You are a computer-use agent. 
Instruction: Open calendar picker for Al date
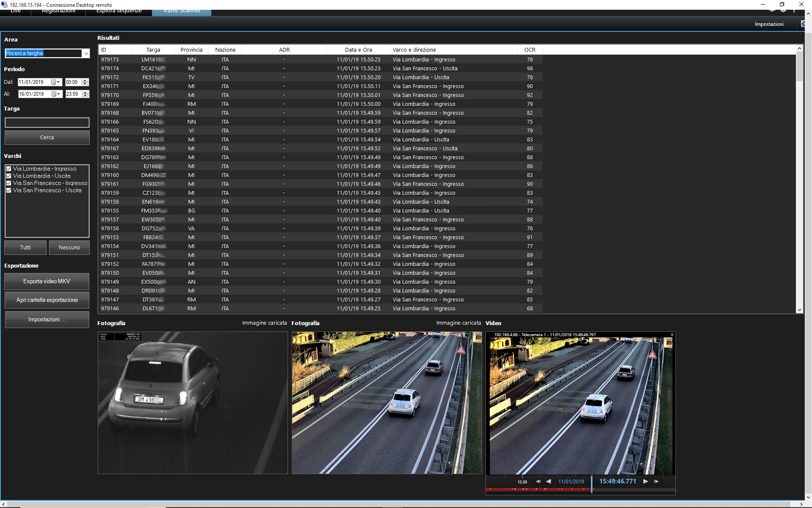point(55,94)
